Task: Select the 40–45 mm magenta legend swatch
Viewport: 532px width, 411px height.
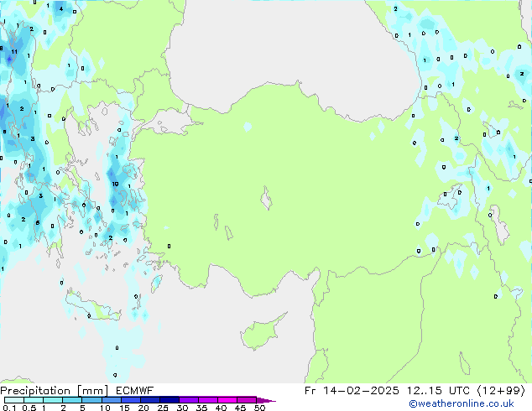Action: point(227,400)
